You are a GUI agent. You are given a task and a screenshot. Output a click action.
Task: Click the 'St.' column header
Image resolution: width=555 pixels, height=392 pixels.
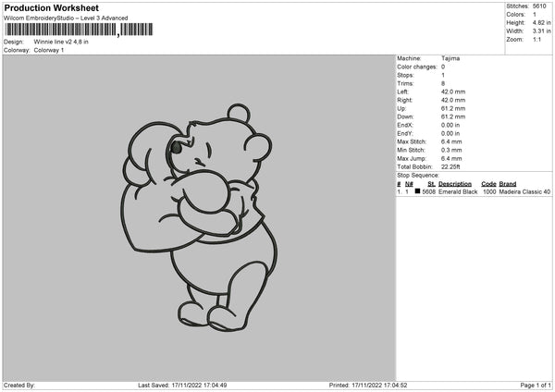coord(431,184)
